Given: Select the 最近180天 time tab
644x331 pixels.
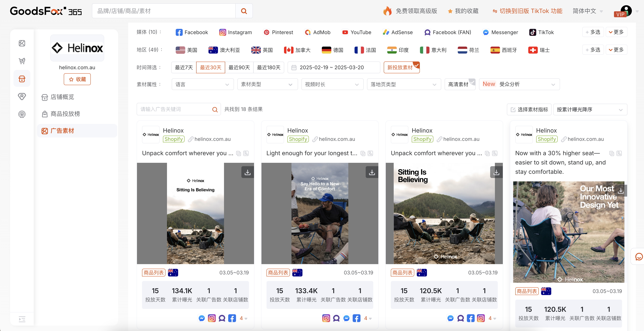Looking at the screenshot, I should click(269, 68).
